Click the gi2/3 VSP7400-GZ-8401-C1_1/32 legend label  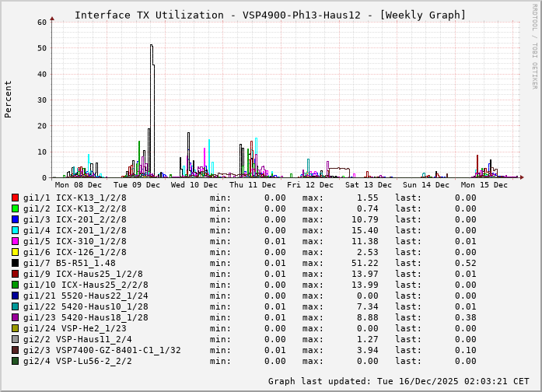click(x=102, y=350)
